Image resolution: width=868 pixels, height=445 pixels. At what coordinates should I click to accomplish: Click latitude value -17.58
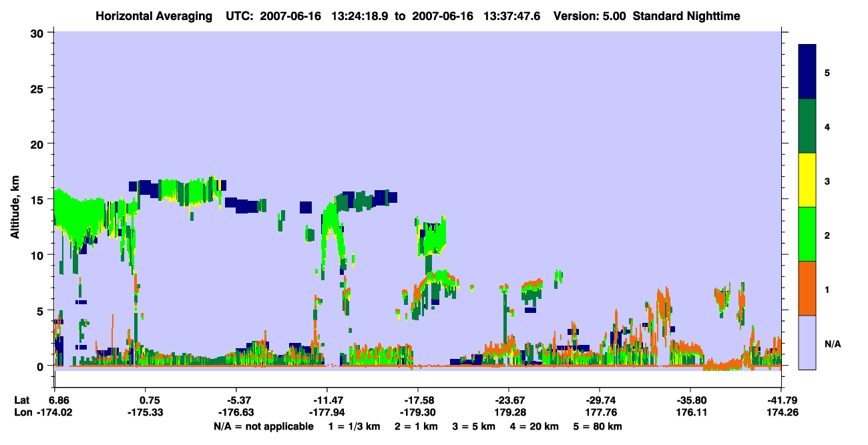point(417,401)
